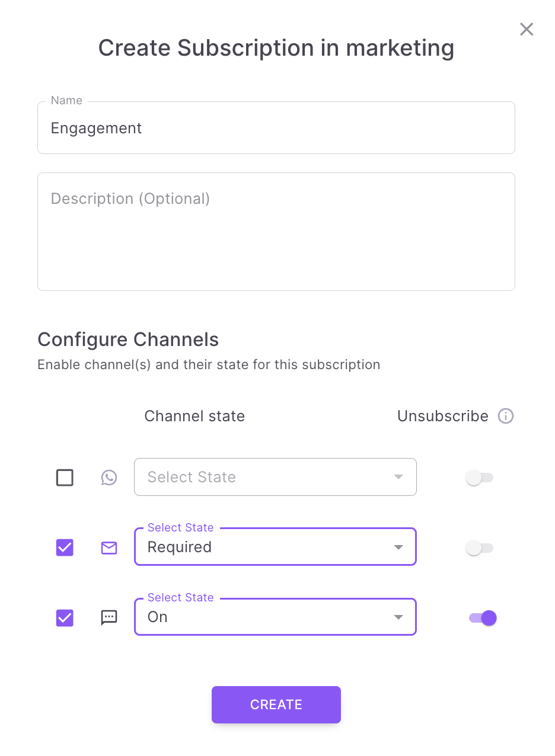Click the Unsubscribe info icon

tap(506, 417)
